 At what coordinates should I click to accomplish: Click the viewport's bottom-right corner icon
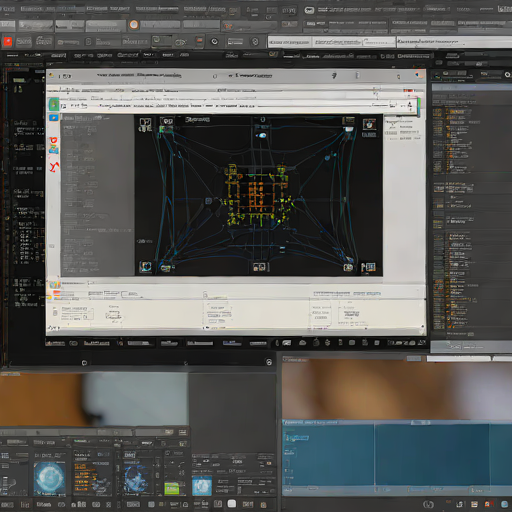369,267
